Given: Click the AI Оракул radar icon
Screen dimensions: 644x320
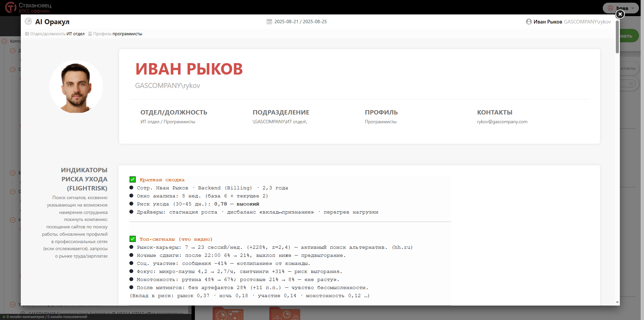Looking at the screenshot, I should [x=29, y=21].
